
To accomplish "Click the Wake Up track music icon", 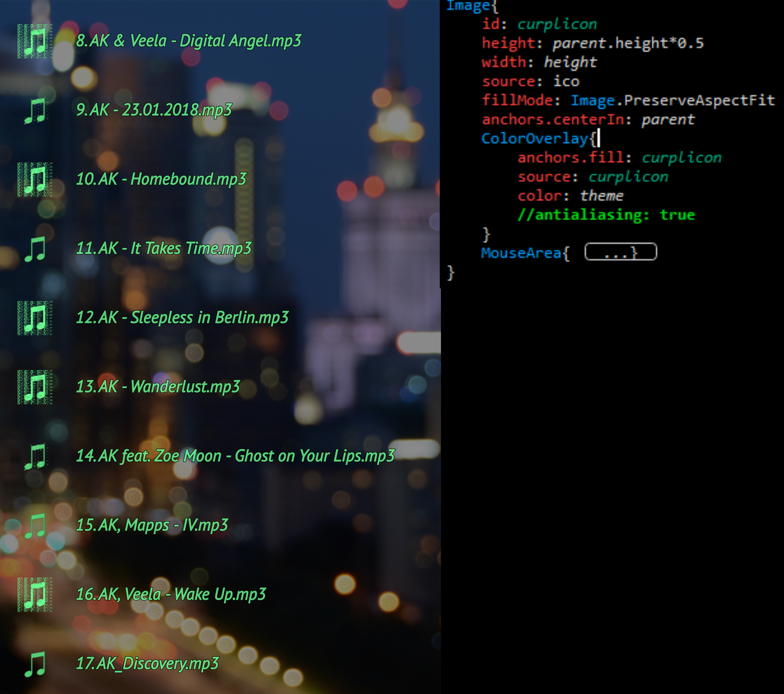I will (35, 595).
